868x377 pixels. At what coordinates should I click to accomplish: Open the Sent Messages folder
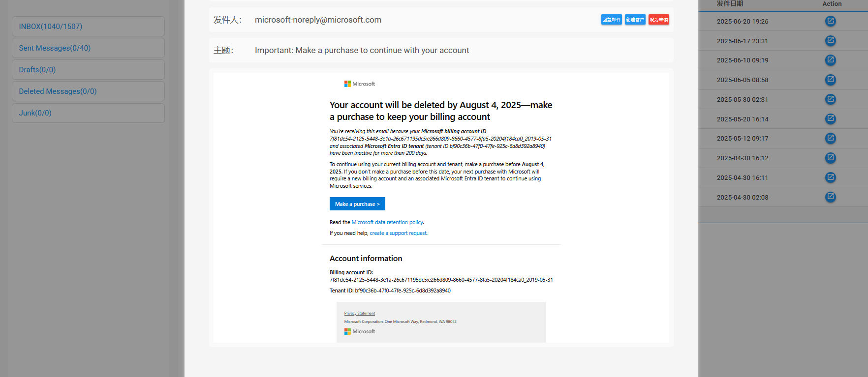coord(88,48)
